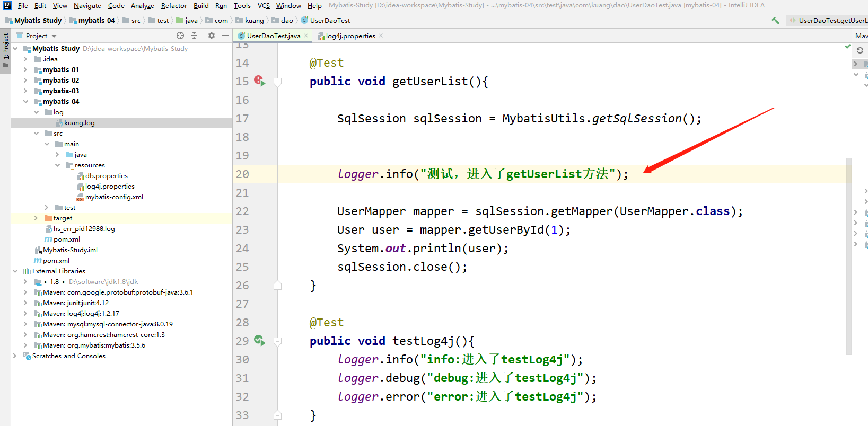Image resolution: width=868 pixels, height=426 pixels.
Task: Select Maven org.mybatis:mybatis:3.5.6 library
Action: (x=94, y=345)
